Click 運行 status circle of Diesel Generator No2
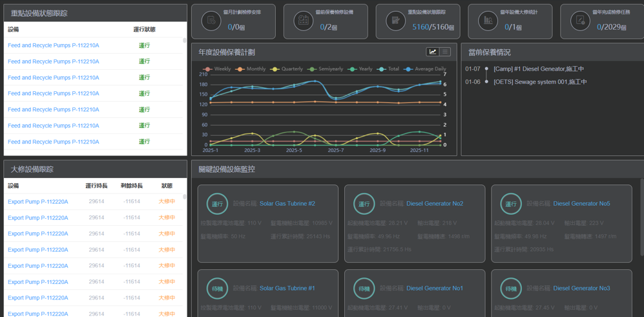This screenshot has width=644, height=317. 364,204
